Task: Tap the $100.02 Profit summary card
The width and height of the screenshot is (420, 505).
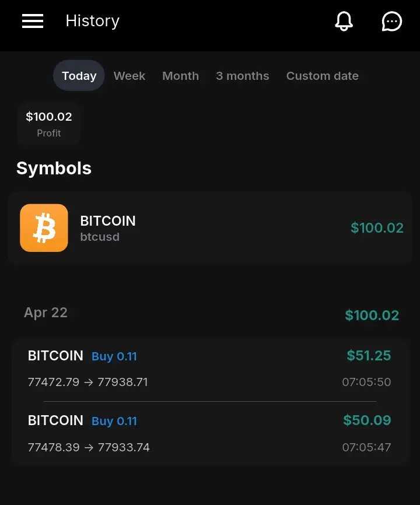Action: pos(49,124)
